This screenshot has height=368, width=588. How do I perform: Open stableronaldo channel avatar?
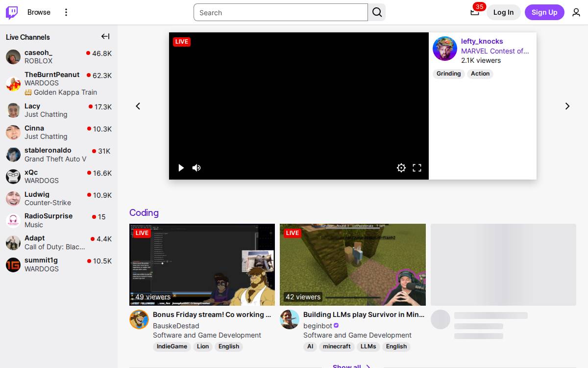point(13,155)
